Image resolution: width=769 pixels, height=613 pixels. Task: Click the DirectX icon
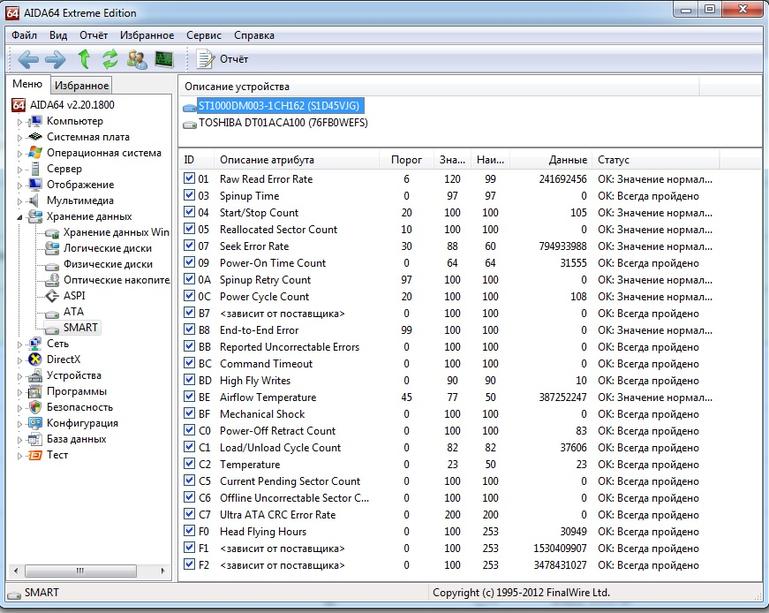[x=35, y=359]
